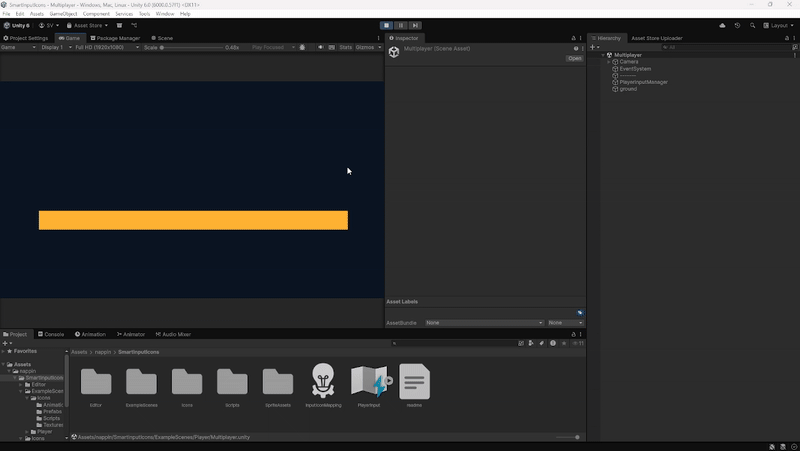This screenshot has width=800, height=451.
Task: Click the global search magnifier icon
Action: (x=752, y=26)
